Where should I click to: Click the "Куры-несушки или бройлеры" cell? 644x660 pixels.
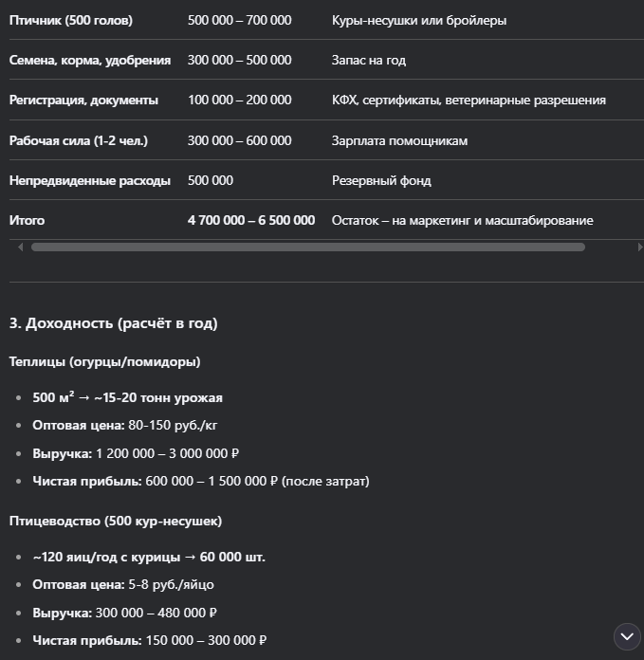click(x=418, y=20)
